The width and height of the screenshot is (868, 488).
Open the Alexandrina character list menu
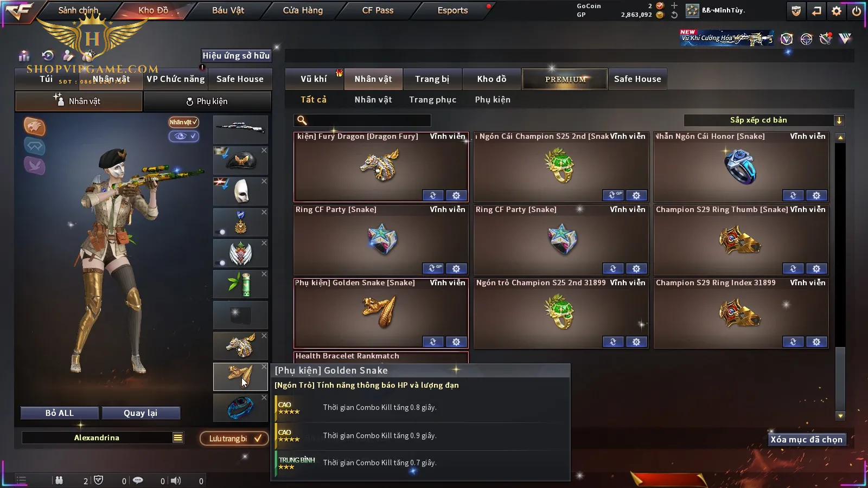click(x=178, y=438)
